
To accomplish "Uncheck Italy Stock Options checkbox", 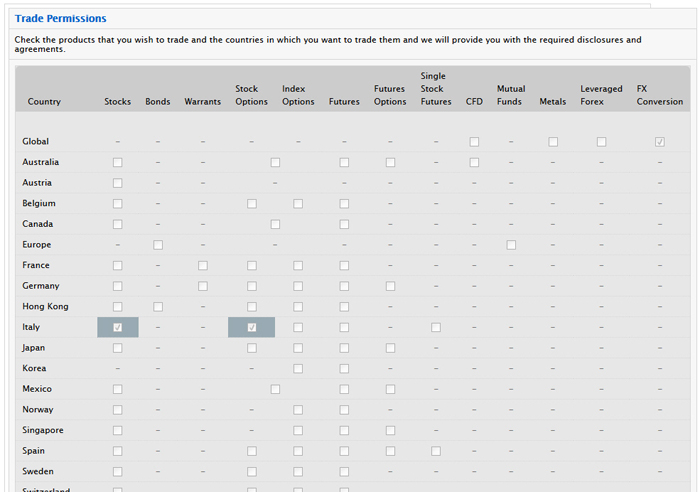I will click(x=252, y=327).
